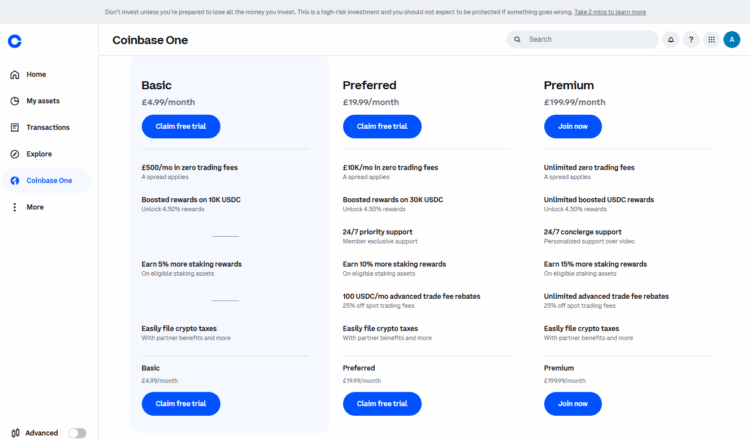
Task: Click the help question mark icon
Action: click(x=691, y=40)
